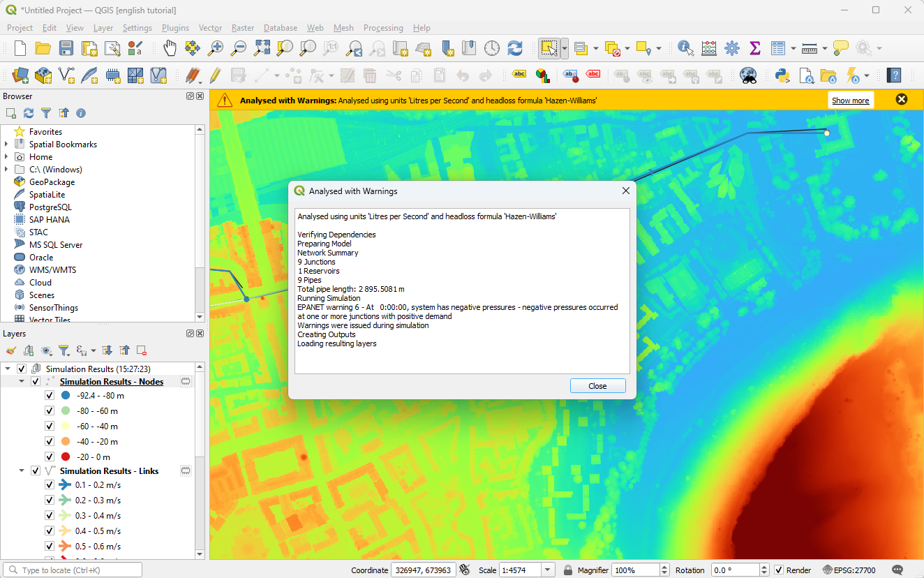Click the Refresh map icon
Viewport: 924px width, 578px height.
tap(514, 48)
